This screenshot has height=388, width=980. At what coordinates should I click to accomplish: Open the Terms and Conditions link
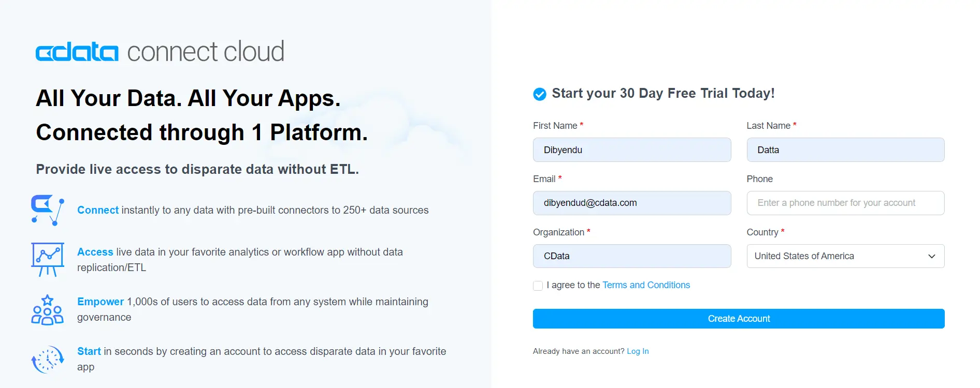(x=646, y=285)
